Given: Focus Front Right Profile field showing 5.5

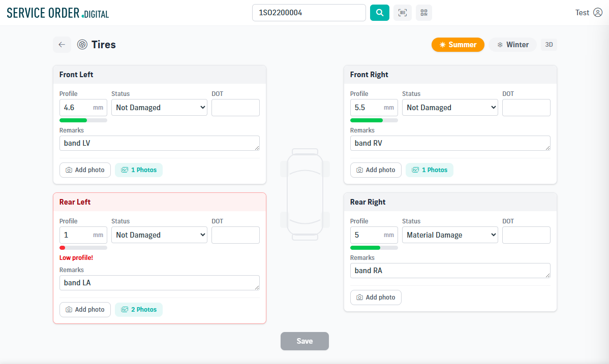Looking at the screenshot, I should pos(374,108).
